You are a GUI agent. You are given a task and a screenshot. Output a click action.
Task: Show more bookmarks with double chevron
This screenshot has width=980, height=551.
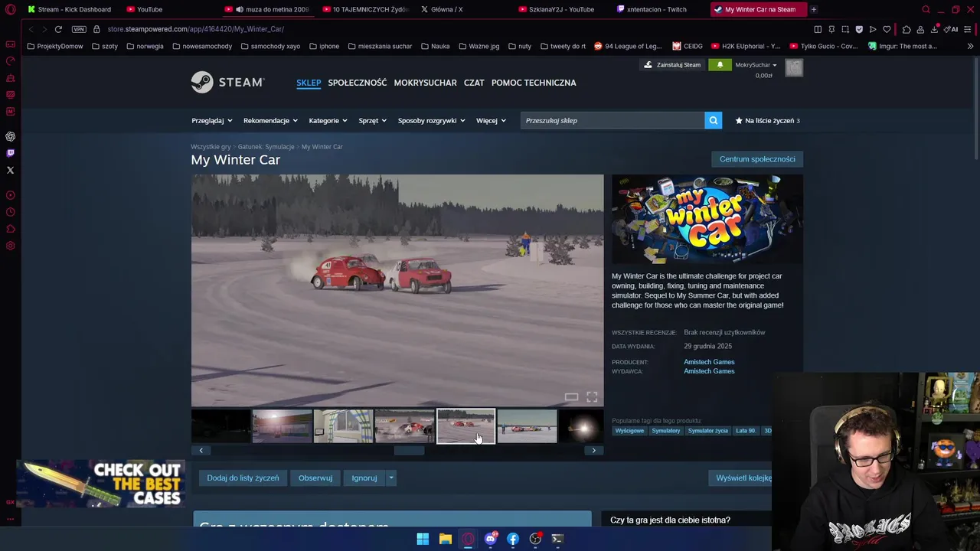coord(970,46)
